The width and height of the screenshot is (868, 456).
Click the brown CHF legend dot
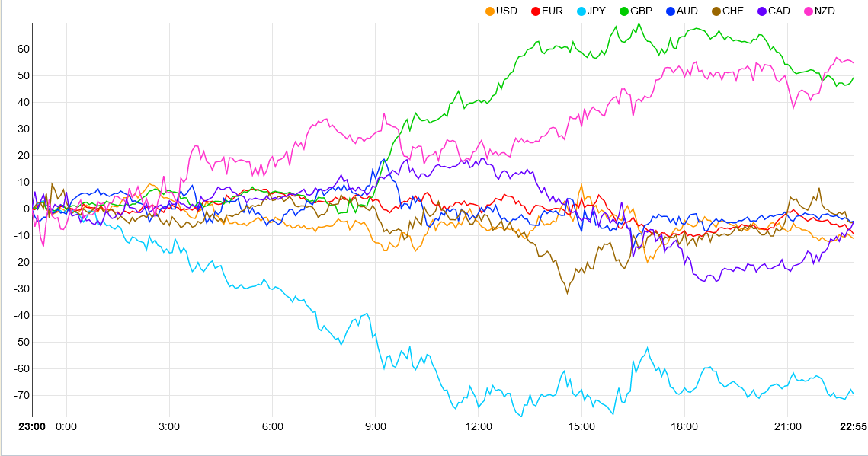click(716, 11)
